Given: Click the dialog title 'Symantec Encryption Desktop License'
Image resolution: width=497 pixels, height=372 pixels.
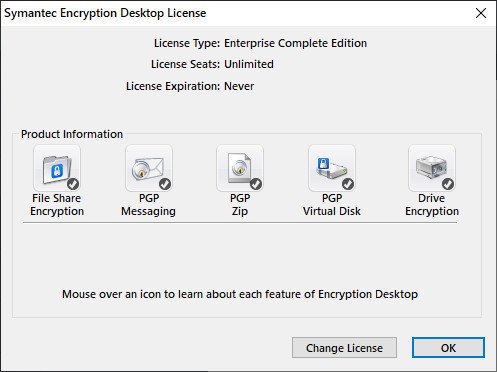Looking at the screenshot, I should point(105,13).
